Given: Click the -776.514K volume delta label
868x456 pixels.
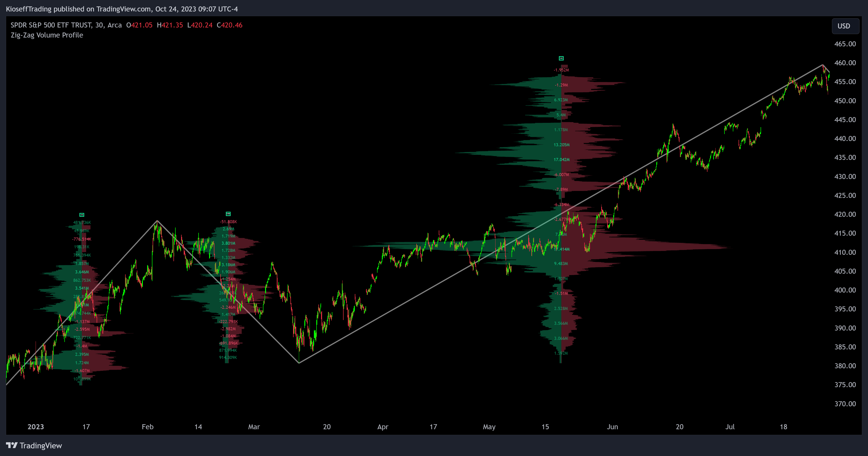Looking at the screenshot, I should [82, 239].
